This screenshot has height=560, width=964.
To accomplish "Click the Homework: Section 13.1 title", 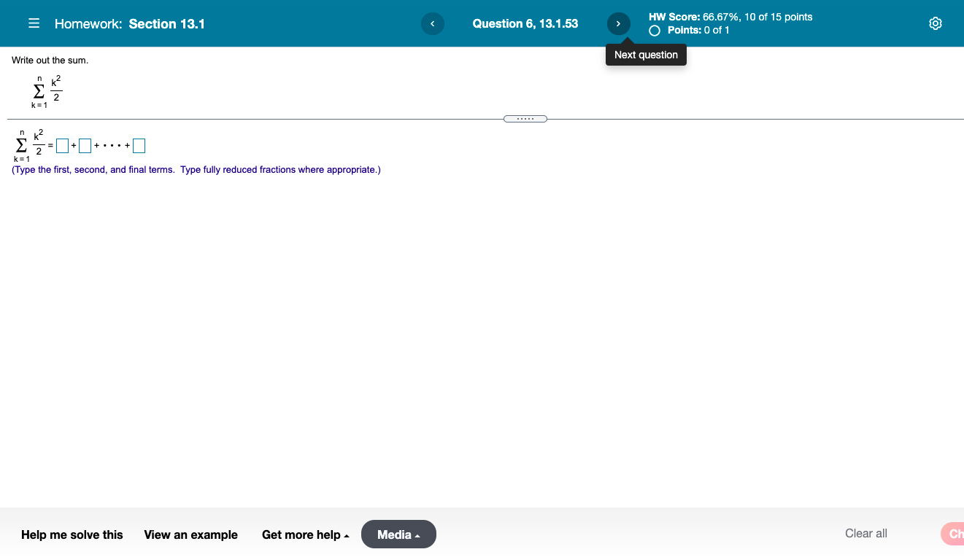I will [x=130, y=24].
